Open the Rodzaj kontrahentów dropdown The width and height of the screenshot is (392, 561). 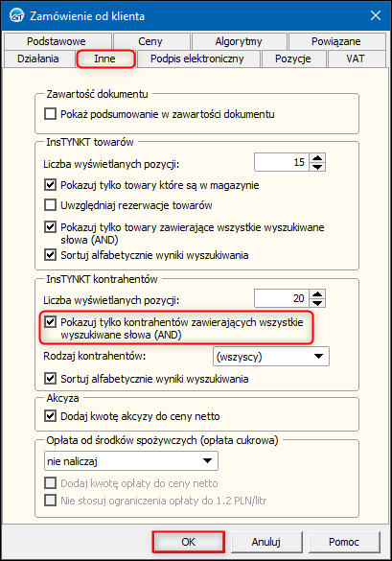coord(270,357)
